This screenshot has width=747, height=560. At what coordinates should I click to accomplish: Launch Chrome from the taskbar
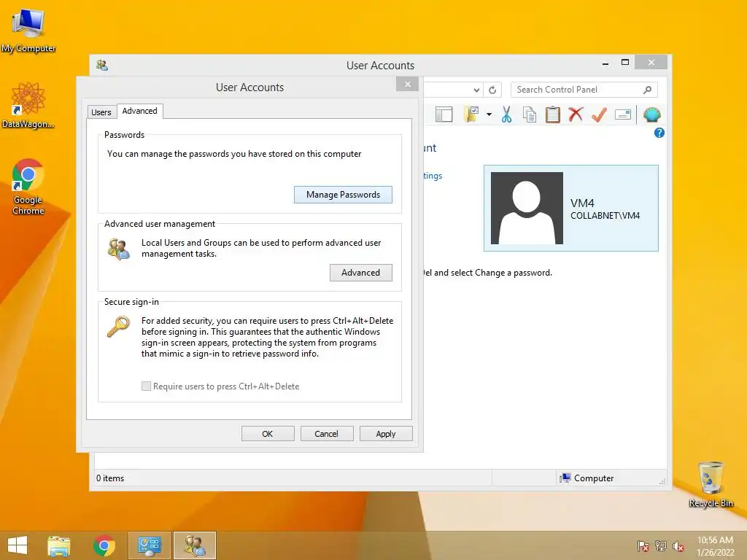click(104, 545)
